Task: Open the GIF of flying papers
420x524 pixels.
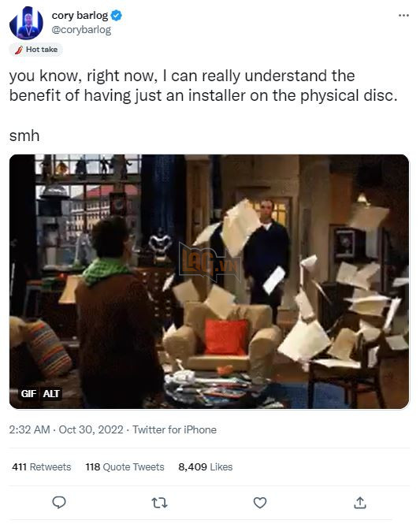Action: point(209,281)
